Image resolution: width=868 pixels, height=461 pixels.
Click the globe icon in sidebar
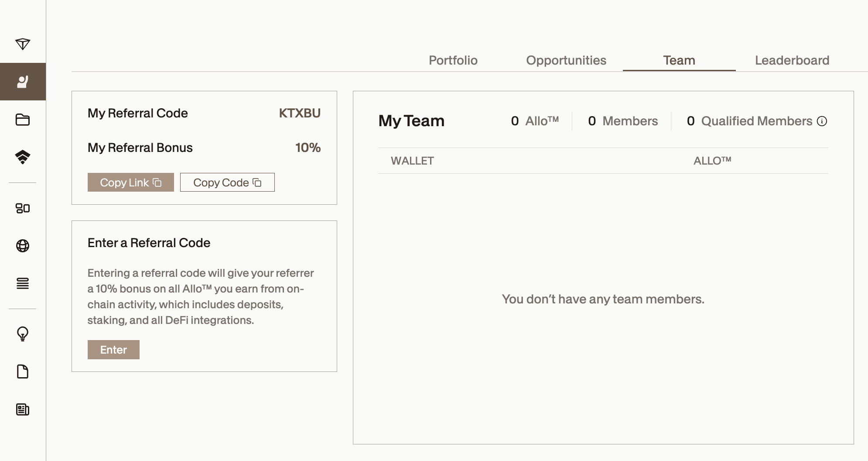click(x=23, y=246)
